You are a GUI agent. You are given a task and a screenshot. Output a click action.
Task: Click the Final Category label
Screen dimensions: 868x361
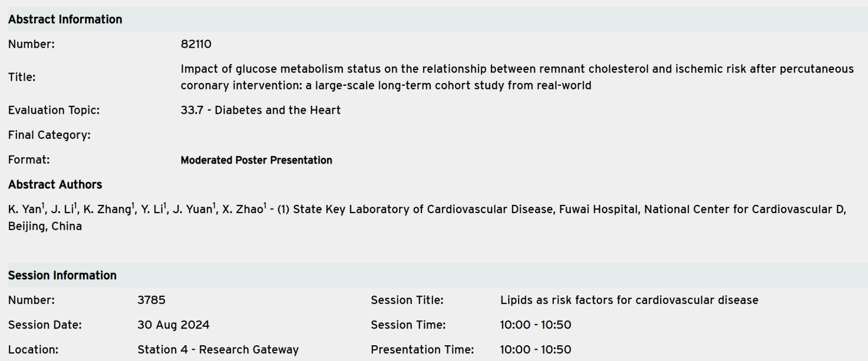click(x=49, y=135)
